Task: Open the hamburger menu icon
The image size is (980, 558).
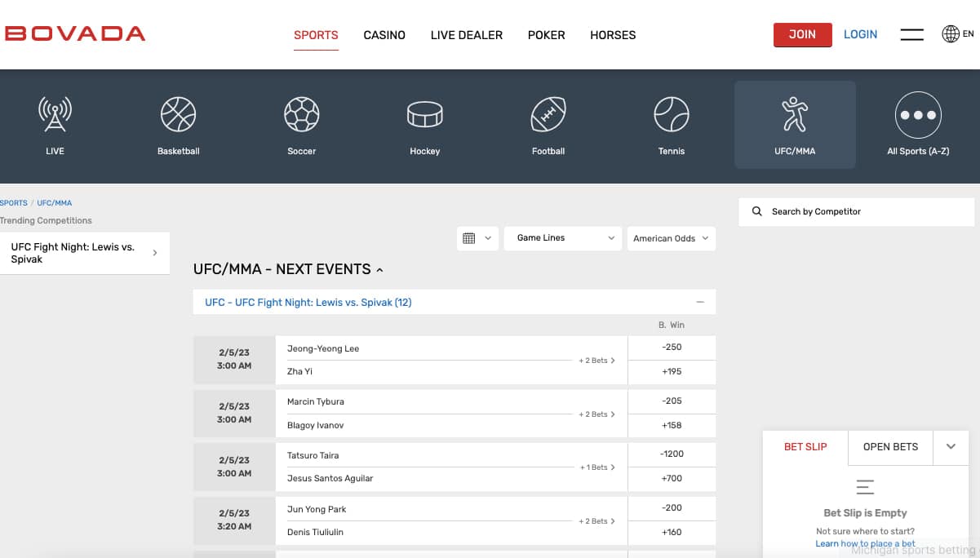Action: coord(911,34)
